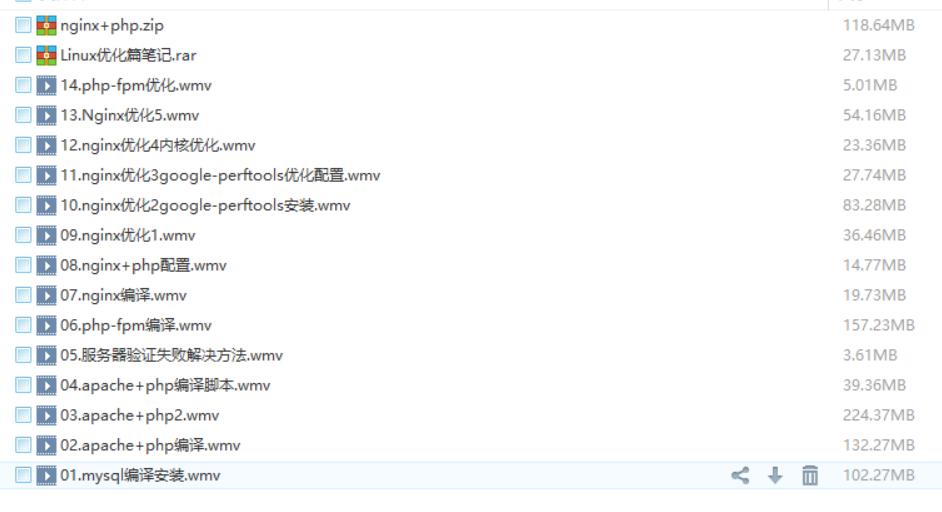Select checkbox next to 13.Nginx优化5.wmv
This screenshot has width=942, height=512.
pyautogui.click(x=23, y=115)
